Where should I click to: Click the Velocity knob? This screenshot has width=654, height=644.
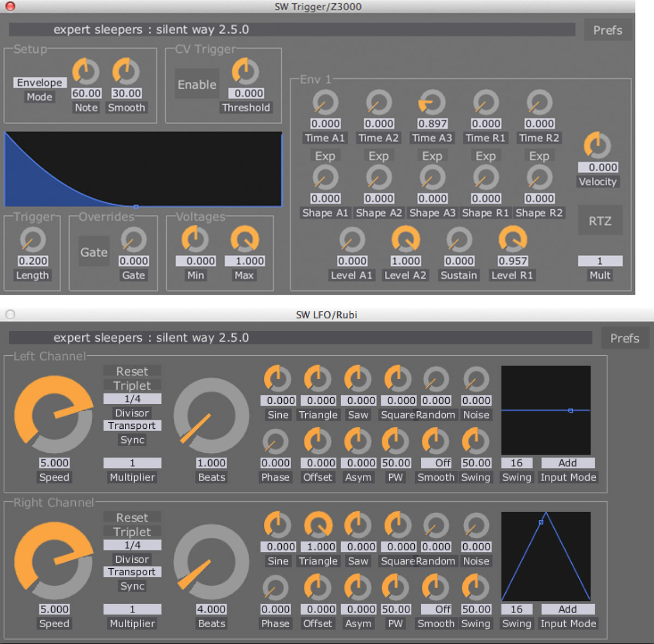[x=597, y=145]
